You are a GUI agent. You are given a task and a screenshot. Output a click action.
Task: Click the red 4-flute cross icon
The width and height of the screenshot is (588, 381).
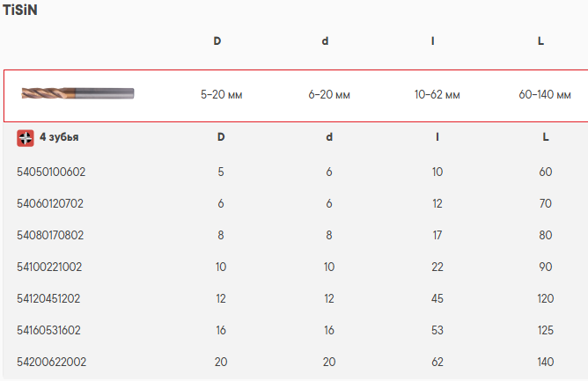coord(26,138)
